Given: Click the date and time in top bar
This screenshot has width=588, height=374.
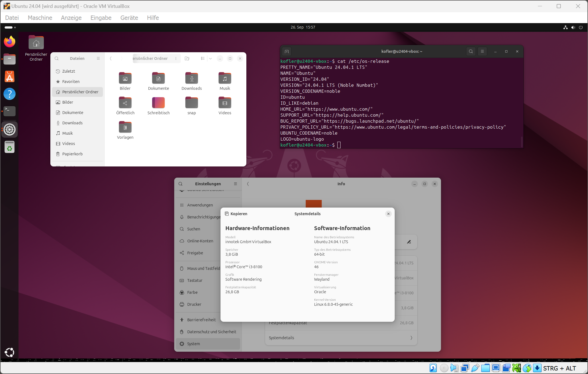Looking at the screenshot, I should point(303,27).
